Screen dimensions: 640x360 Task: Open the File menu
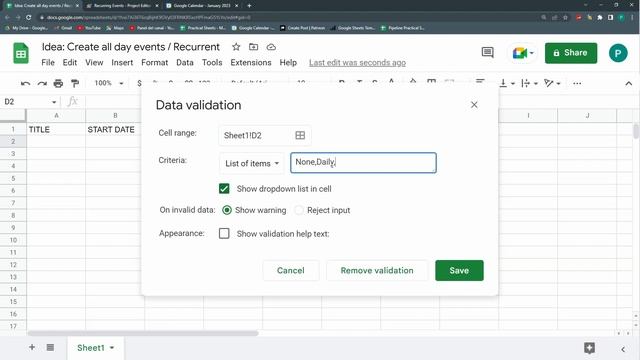pyautogui.click(x=48, y=62)
